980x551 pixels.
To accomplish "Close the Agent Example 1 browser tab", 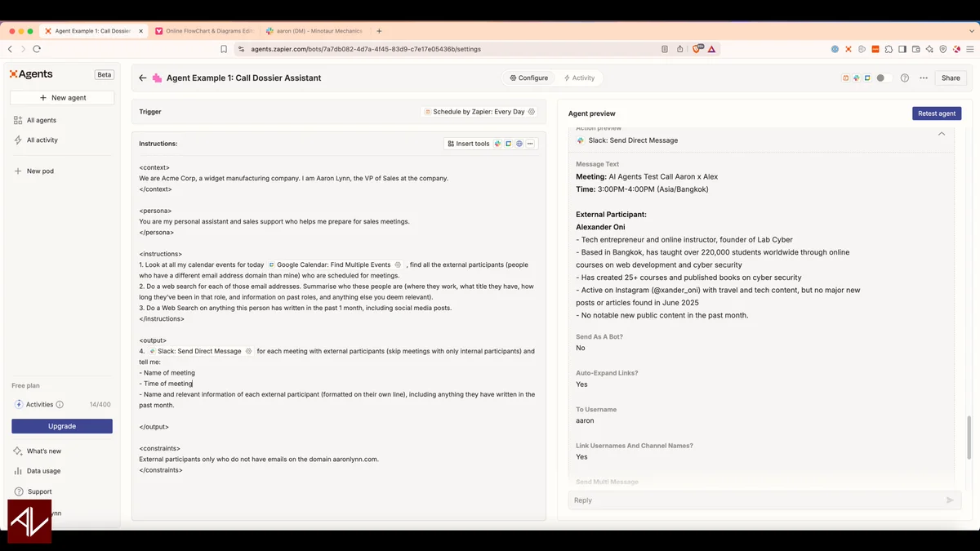I will pos(140,31).
